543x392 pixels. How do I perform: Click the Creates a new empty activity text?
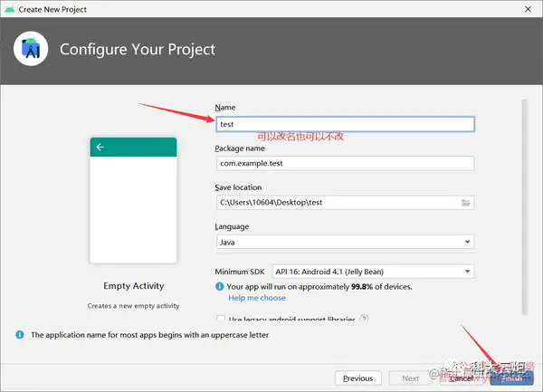point(133,306)
